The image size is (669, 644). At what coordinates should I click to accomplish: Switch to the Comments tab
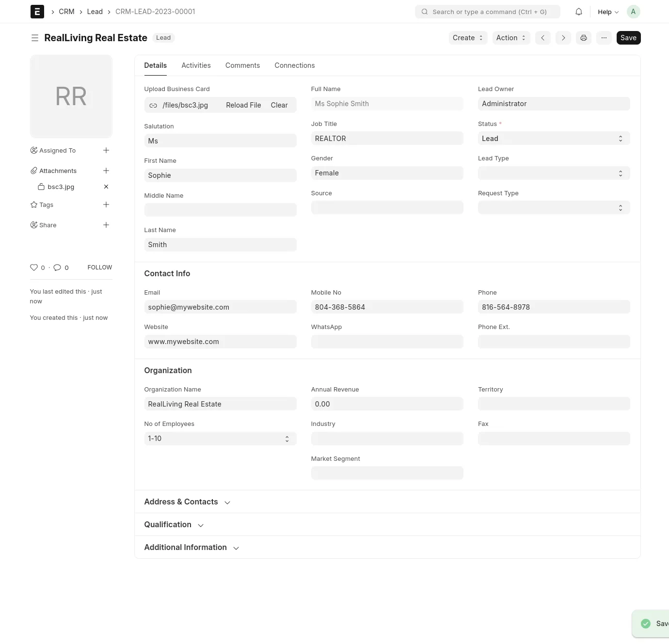[x=242, y=65]
